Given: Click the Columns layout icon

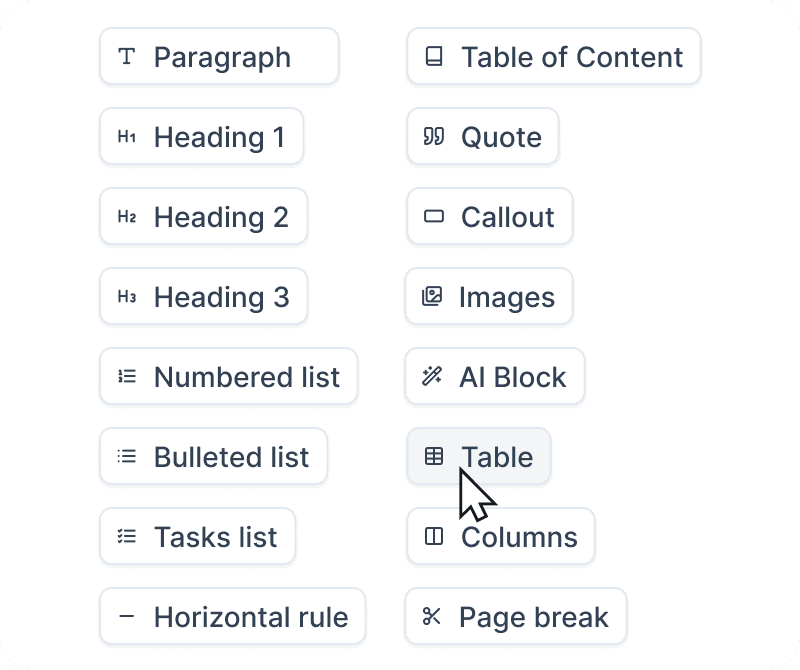Looking at the screenshot, I should tap(434, 536).
